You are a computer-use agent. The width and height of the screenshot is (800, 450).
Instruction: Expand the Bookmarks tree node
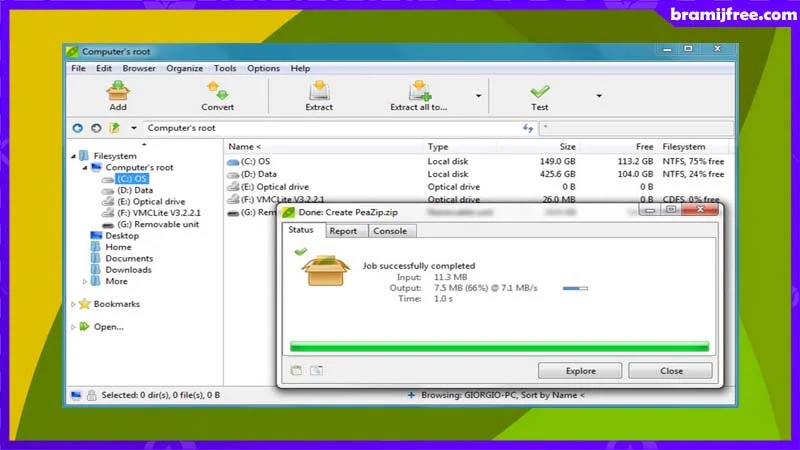tap(73, 305)
